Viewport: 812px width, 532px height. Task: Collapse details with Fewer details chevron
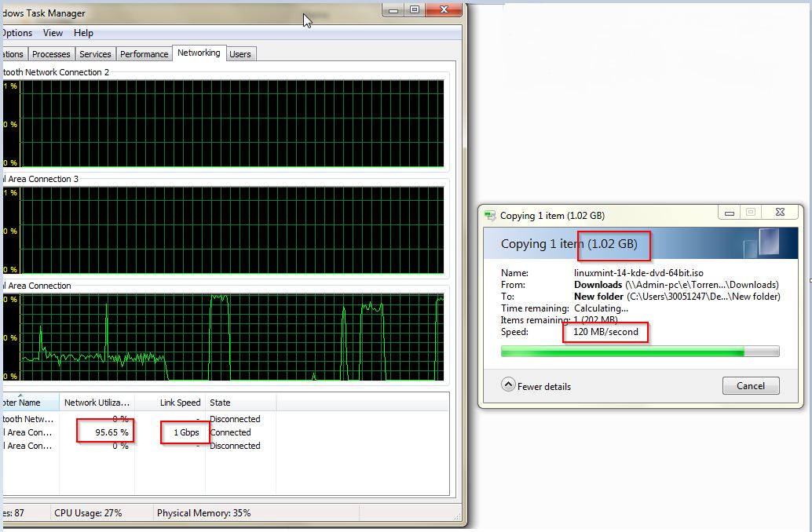[x=508, y=385]
